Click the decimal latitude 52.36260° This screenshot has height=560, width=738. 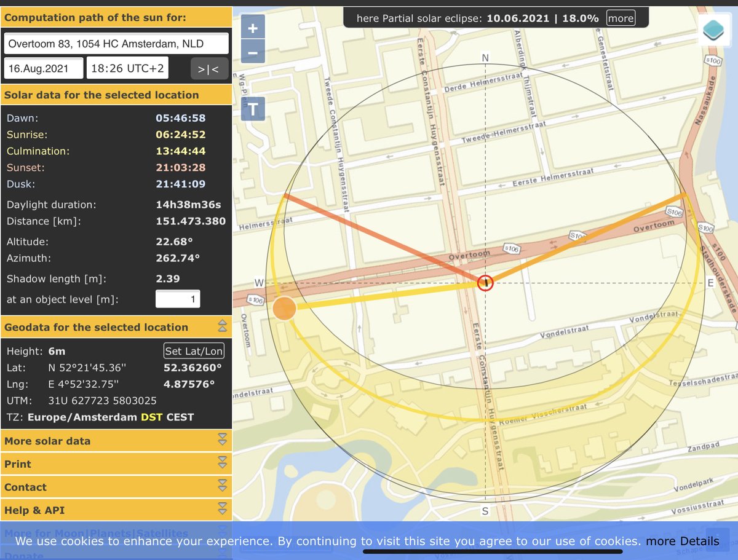(x=192, y=368)
